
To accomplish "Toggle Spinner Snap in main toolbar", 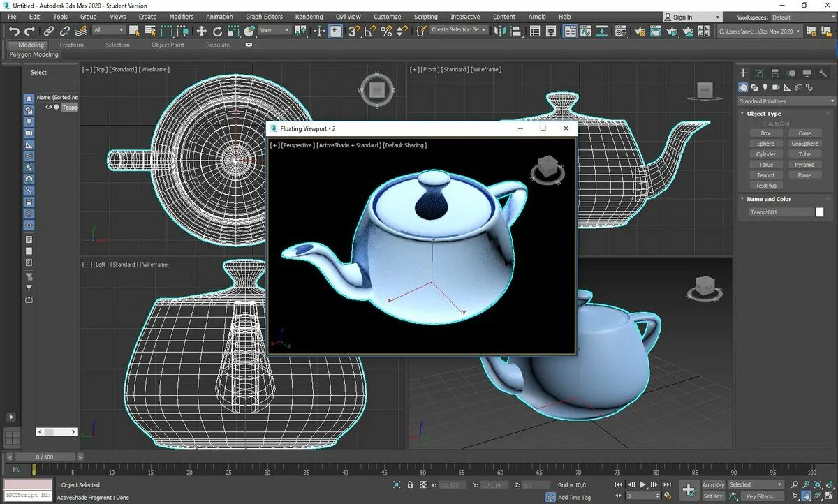I will tap(402, 31).
